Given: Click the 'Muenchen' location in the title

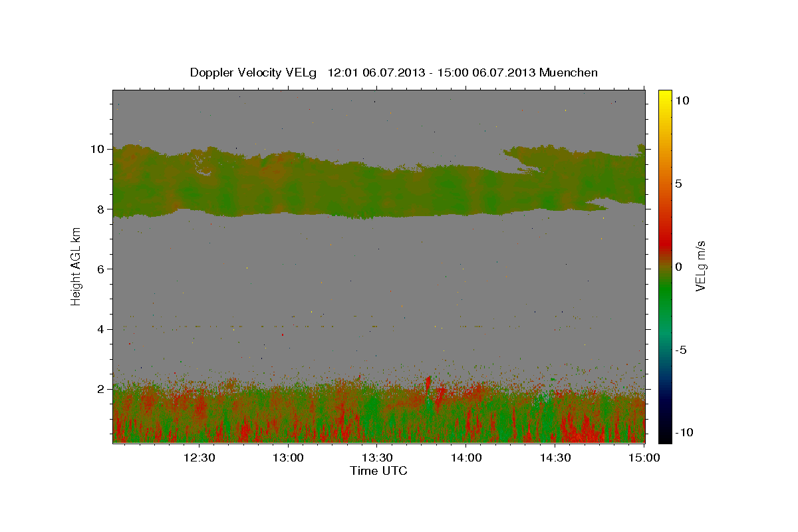Looking at the screenshot, I should (569, 72).
